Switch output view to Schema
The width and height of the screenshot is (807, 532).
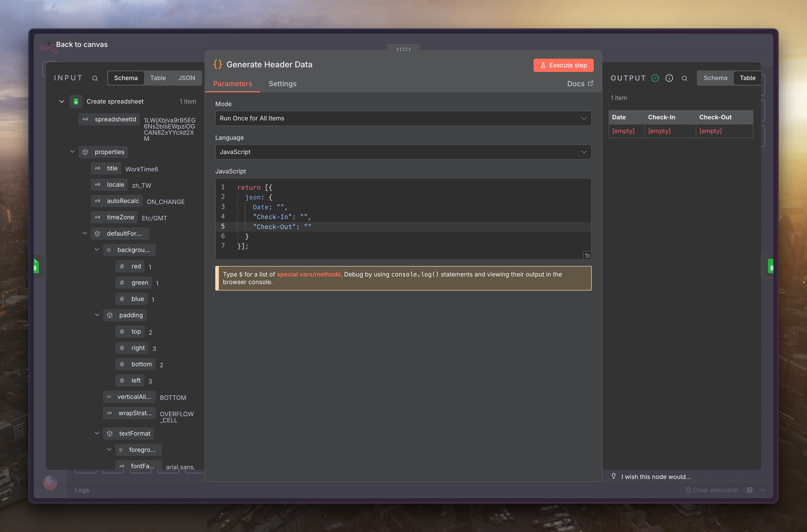point(715,78)
